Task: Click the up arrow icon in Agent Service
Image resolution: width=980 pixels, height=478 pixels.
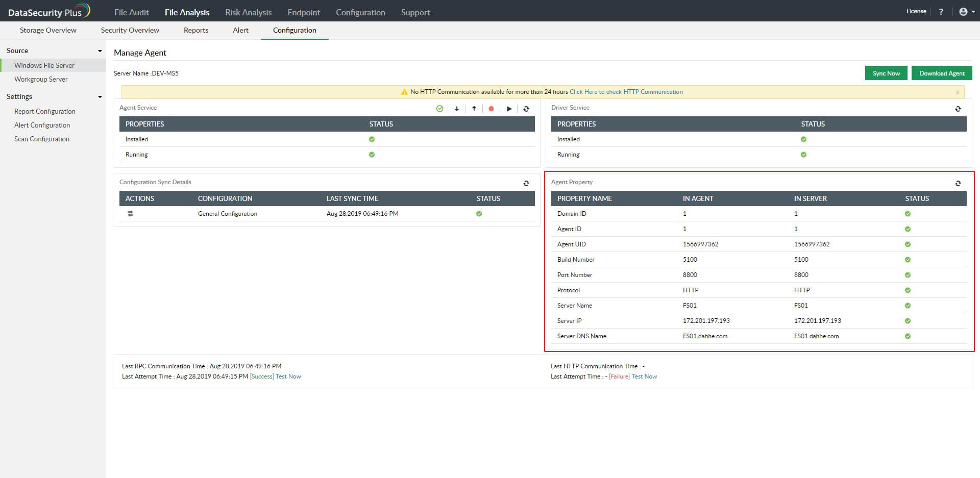Action: click(474, 109)
